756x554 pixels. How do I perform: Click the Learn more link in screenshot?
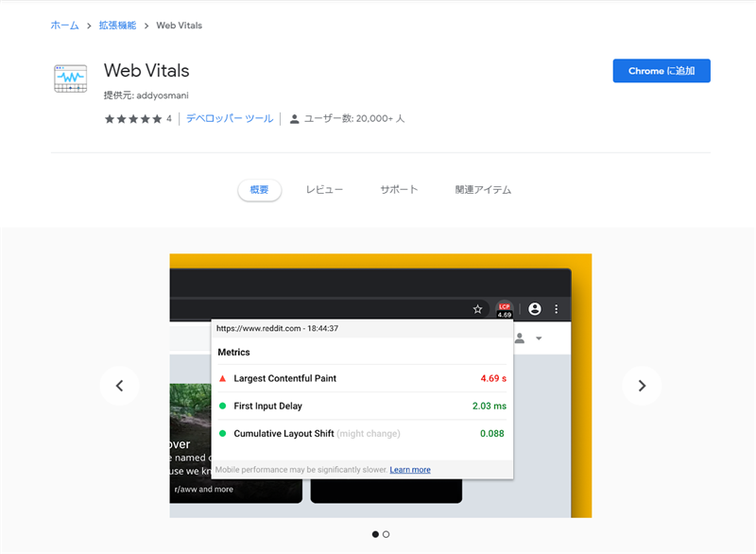[x=410, y=470]
